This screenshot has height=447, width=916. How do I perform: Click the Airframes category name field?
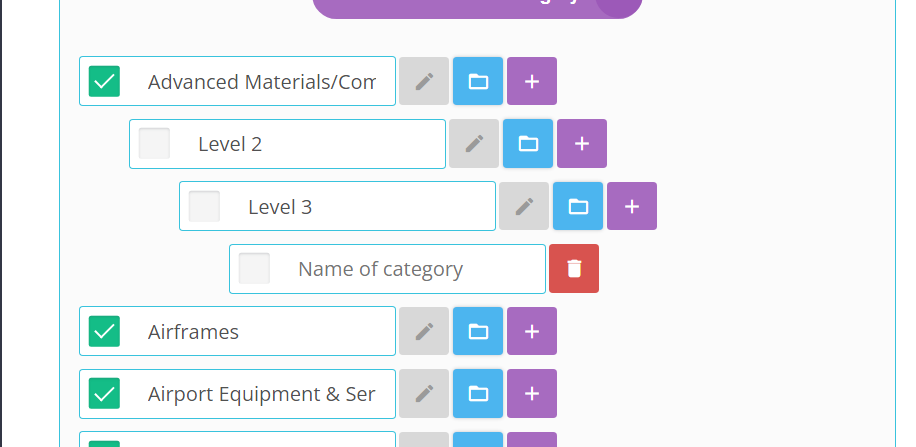point(260,331)
